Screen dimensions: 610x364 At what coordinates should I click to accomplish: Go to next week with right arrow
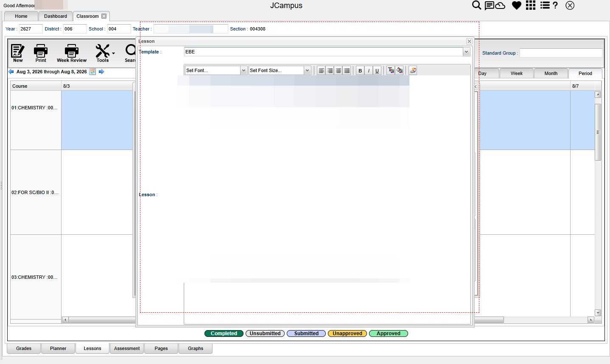pyautogui.click(x=101, y=72)
